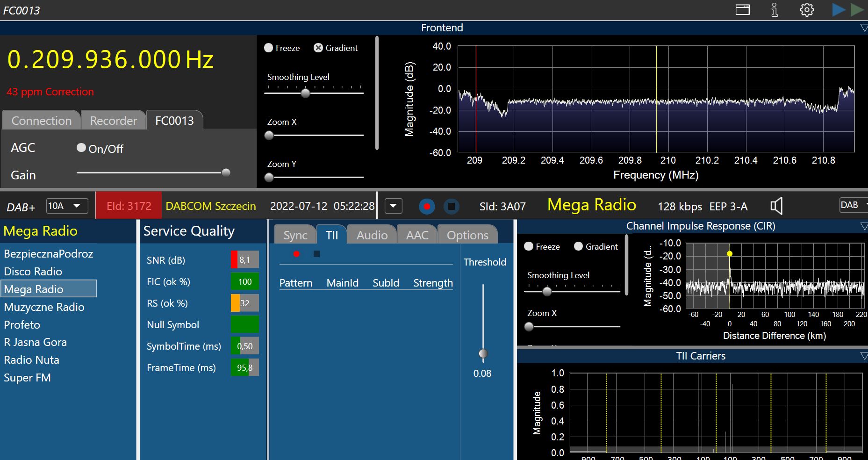
Task: Click the window layout icon at top
Action: pyautogui.click(x=742, y=10)
